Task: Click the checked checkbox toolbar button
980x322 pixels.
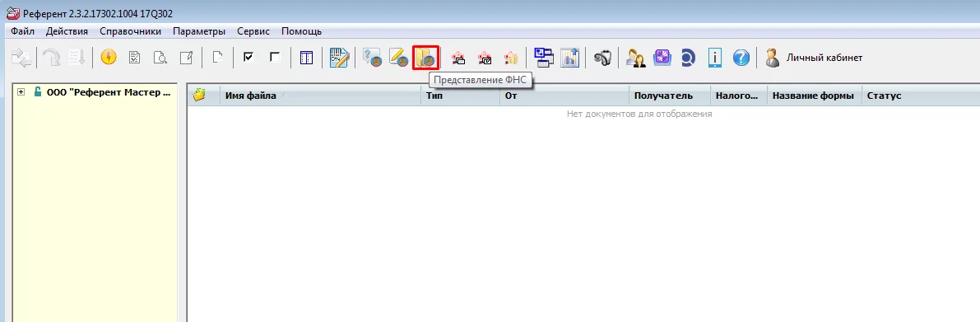Action: click(248, 57)
